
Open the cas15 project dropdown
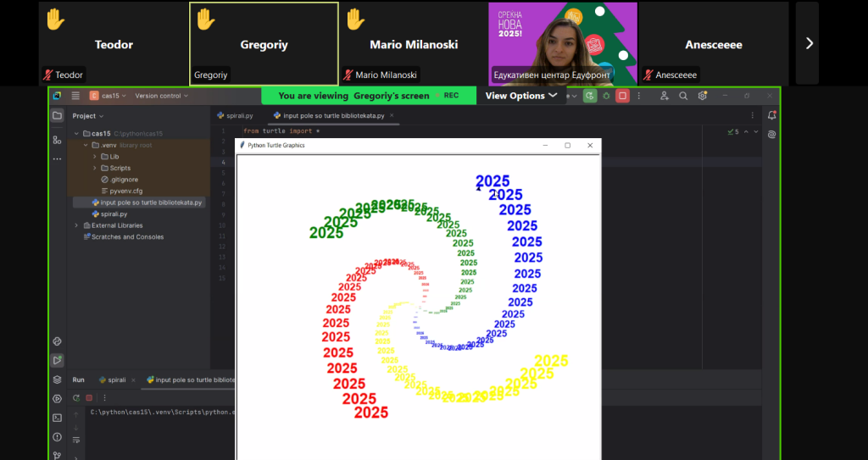tap(108, 96)
